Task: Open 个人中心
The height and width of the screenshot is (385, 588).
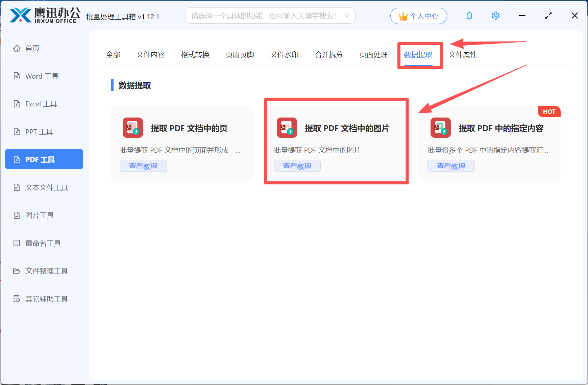Action: (x=418, y=16)
